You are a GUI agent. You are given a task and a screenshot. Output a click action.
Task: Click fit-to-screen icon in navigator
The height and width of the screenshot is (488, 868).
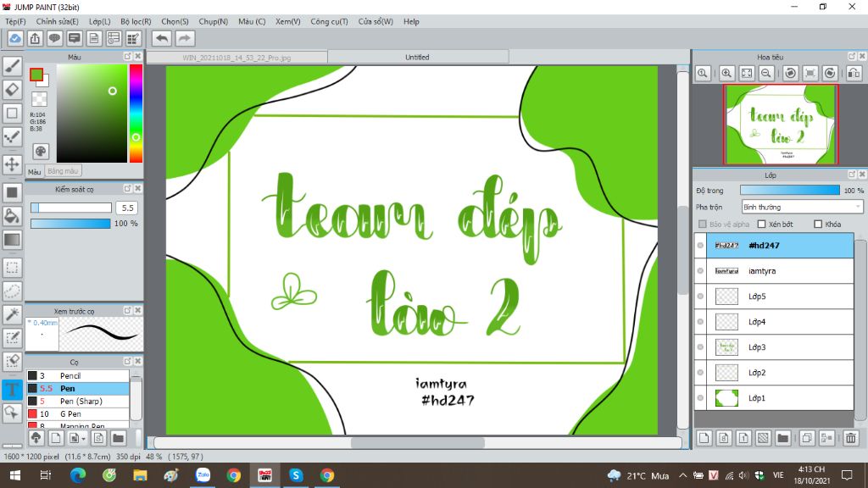(747, 73)
